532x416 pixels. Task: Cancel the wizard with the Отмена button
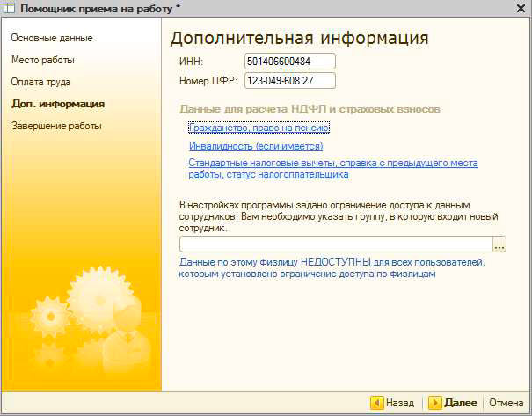tap(506, 403)
